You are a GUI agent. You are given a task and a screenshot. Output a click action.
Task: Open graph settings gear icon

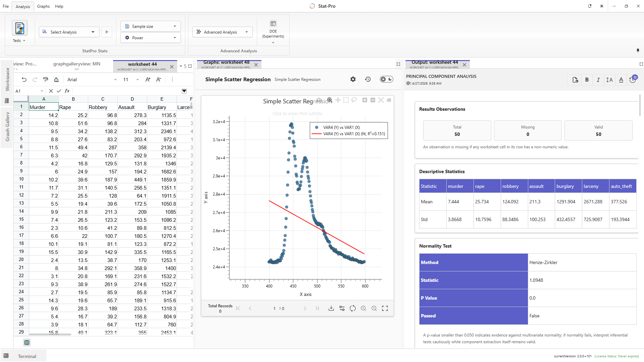coord(353,80)
